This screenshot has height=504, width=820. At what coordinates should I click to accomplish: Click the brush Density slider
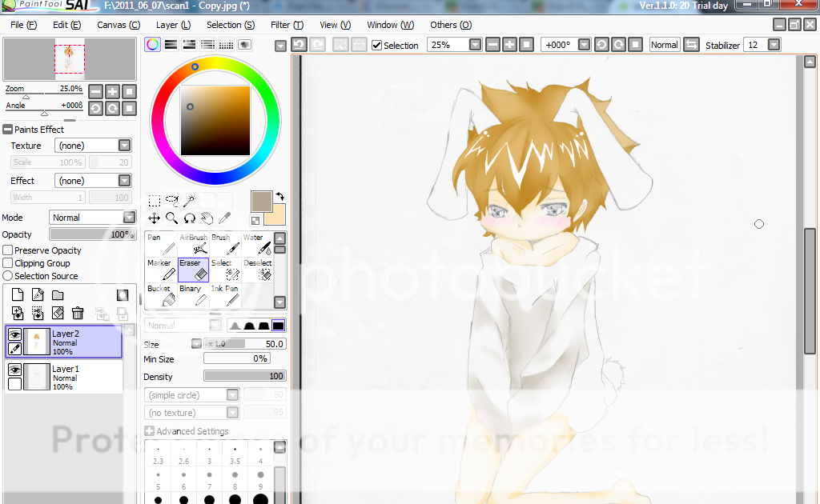(x=244, y=376)
